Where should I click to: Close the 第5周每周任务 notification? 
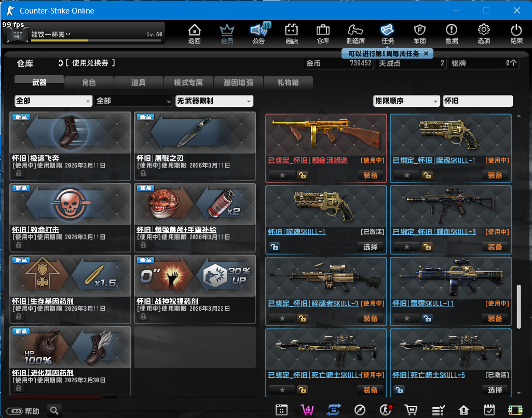click(426, 53)
